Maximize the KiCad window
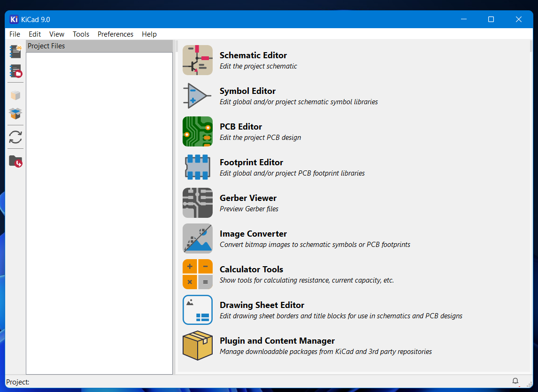 click(491, 19)
